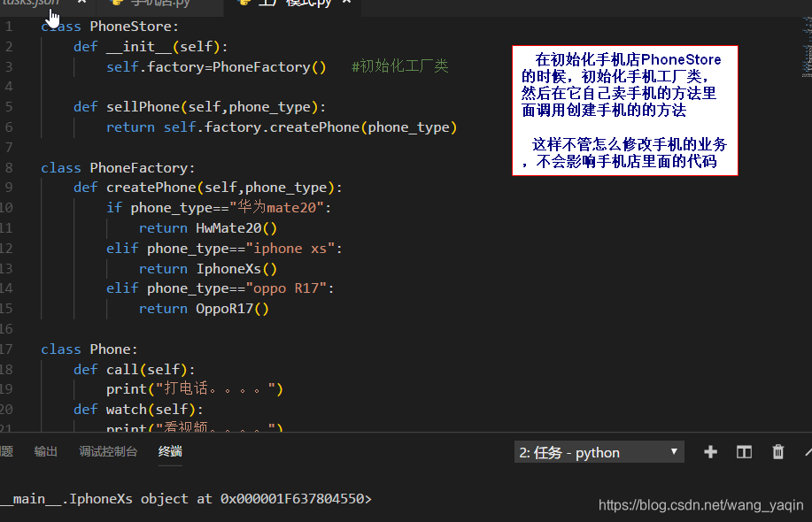Click terminal output '__main__.IphoneXs object at 0x000001F637804550>'

tap(186, 499)
